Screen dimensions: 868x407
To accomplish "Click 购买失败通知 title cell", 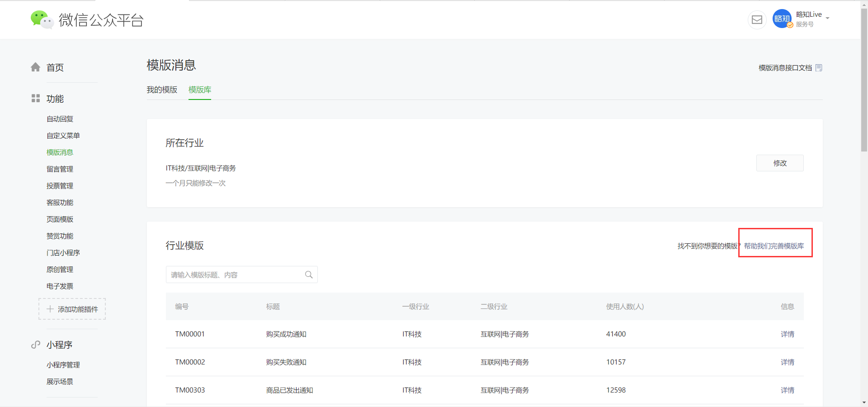I will click(286, 362).
